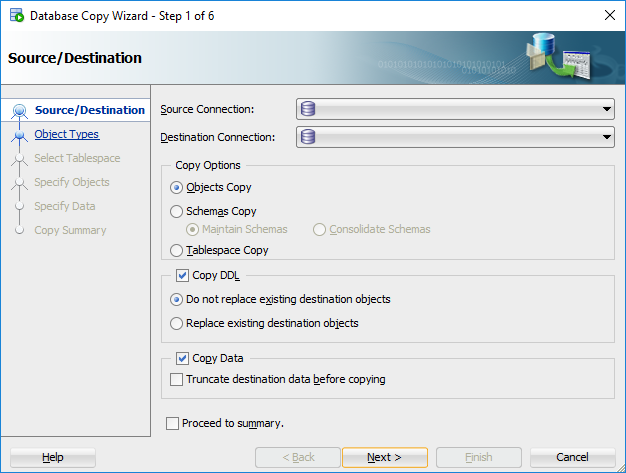Viewport: 626px width, 473px height.
Task: Choose the Tablespace Copy radio option
Action: (177, 250)
